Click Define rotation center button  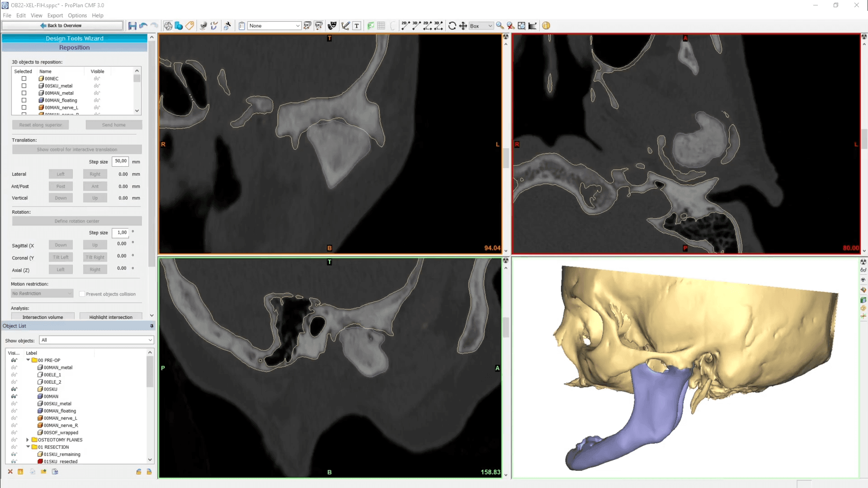(77, 221)
